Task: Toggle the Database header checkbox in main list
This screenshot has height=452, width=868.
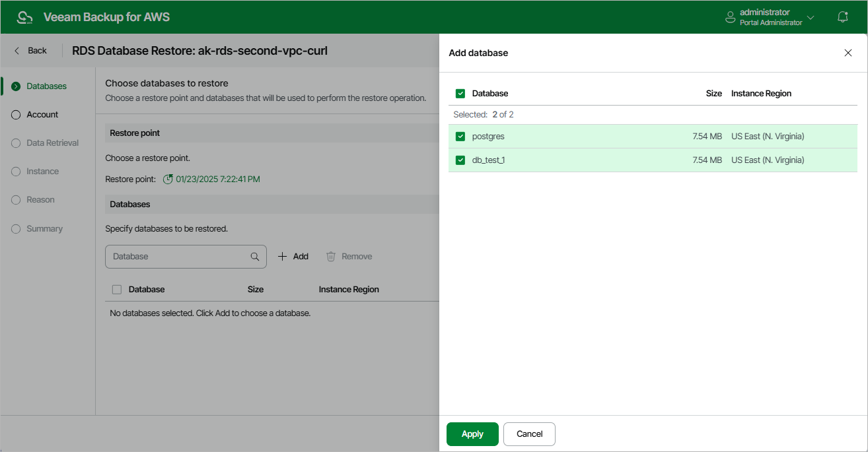Action: coord(117,290)
